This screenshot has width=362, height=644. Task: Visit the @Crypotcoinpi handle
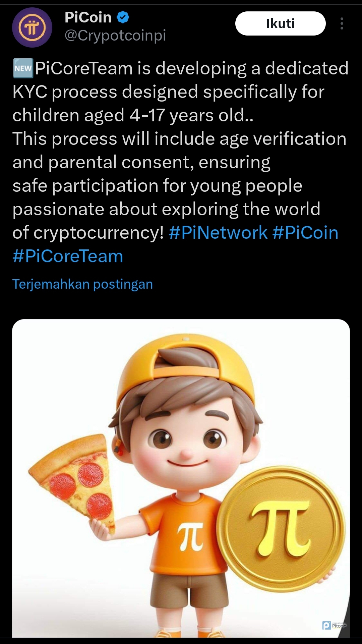pos(115,35)
